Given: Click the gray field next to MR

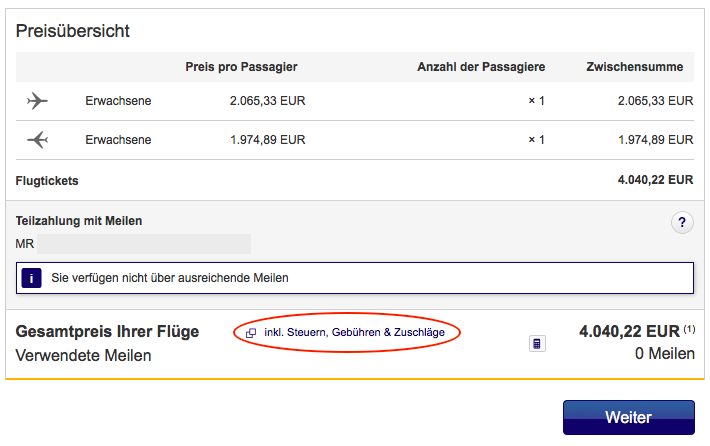Looking at the screenshot, I should click(144, 244).
